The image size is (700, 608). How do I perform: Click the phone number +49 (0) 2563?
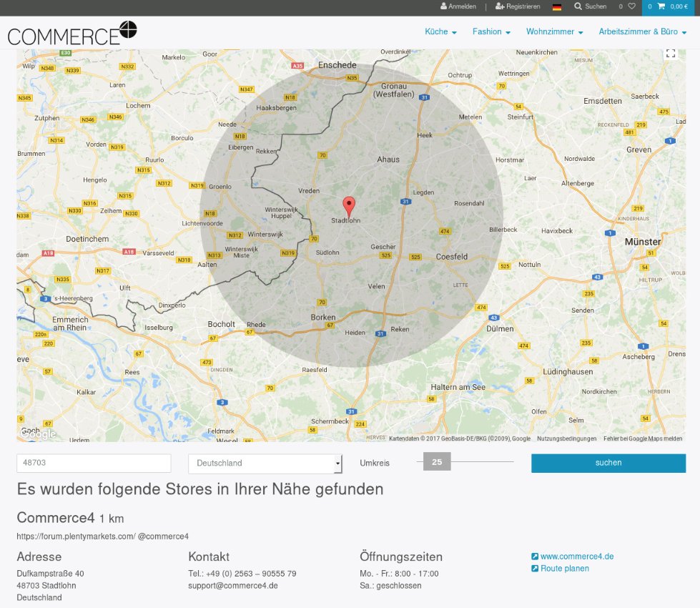point(252,573)
